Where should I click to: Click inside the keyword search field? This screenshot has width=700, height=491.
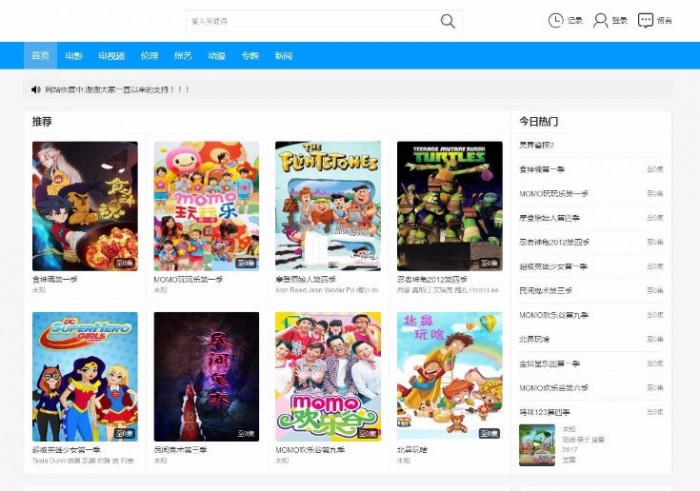pyautogui.click(x=310, y=21)
